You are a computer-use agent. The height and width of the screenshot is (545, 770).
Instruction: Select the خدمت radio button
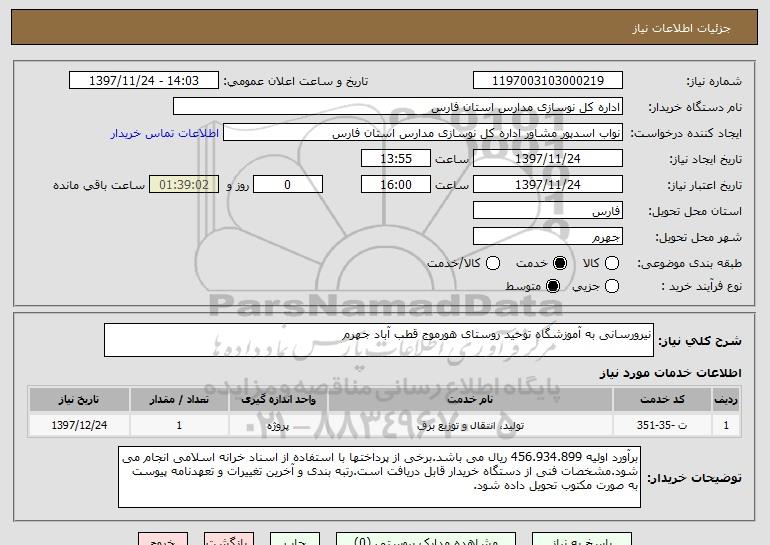click(x=559, y=263)
